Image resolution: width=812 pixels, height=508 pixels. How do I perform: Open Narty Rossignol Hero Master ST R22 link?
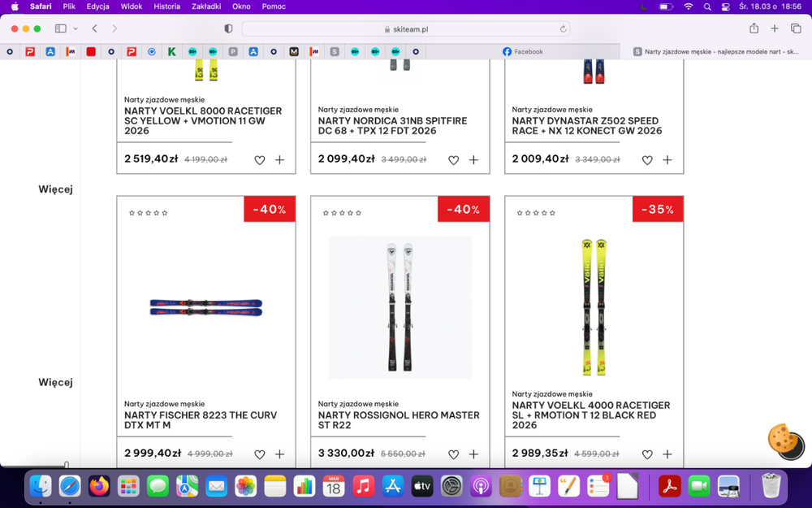pos(399,420)
